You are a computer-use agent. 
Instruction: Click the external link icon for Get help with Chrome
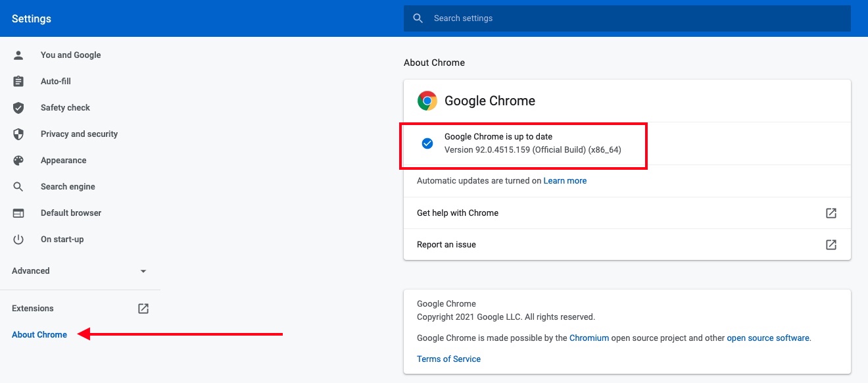tap(831, 213)
